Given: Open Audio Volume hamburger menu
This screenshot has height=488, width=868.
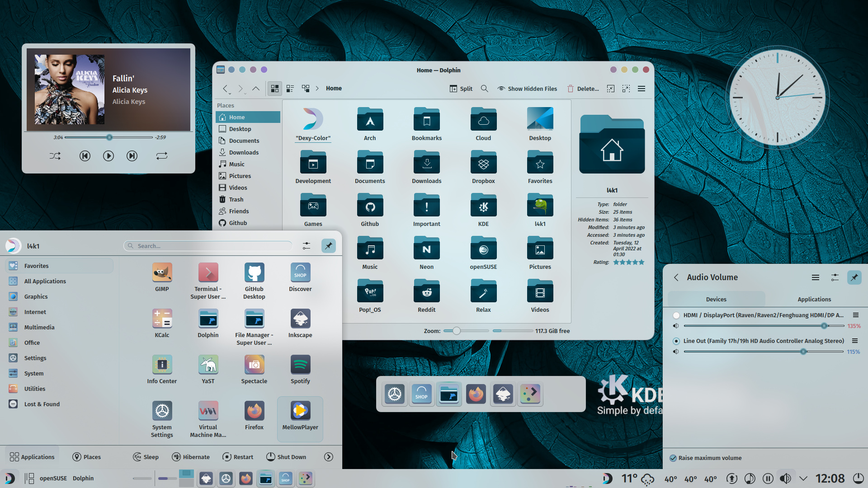Looking at the screenshot, I should (x=816, y=277).
